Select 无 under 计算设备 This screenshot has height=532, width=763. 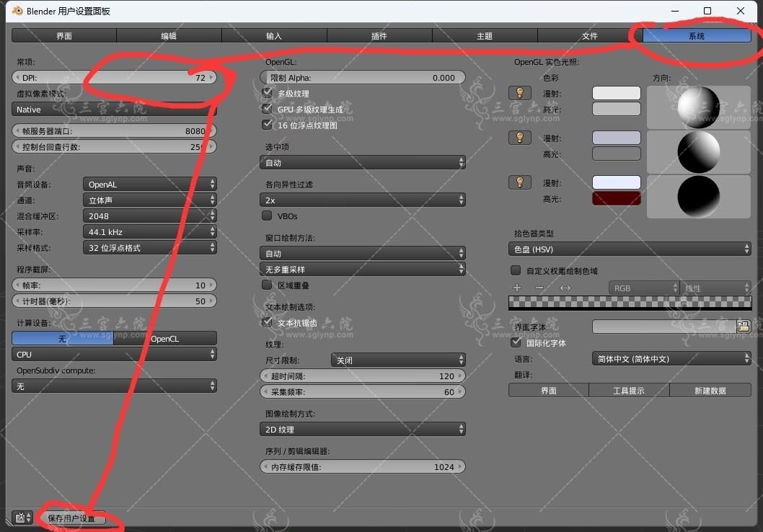pos(63,339)
